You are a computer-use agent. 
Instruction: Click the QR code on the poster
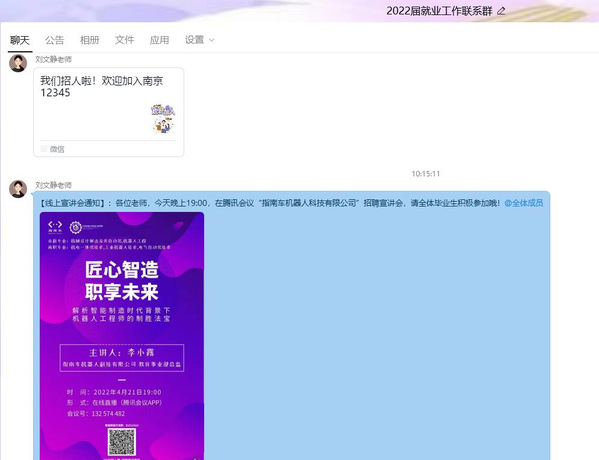pos(122,442)
